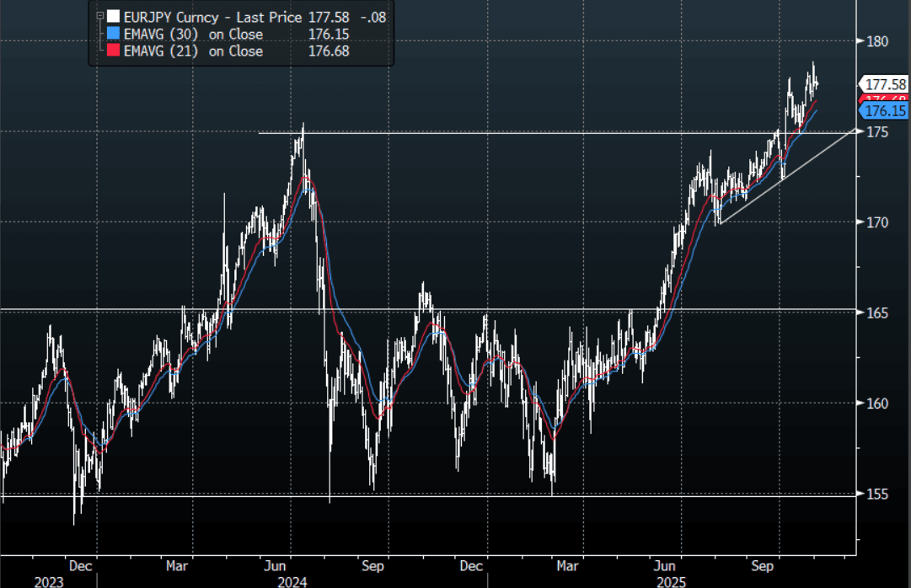
Task: Click the 2024 year label on time axis
Action: tap(293, 581)
